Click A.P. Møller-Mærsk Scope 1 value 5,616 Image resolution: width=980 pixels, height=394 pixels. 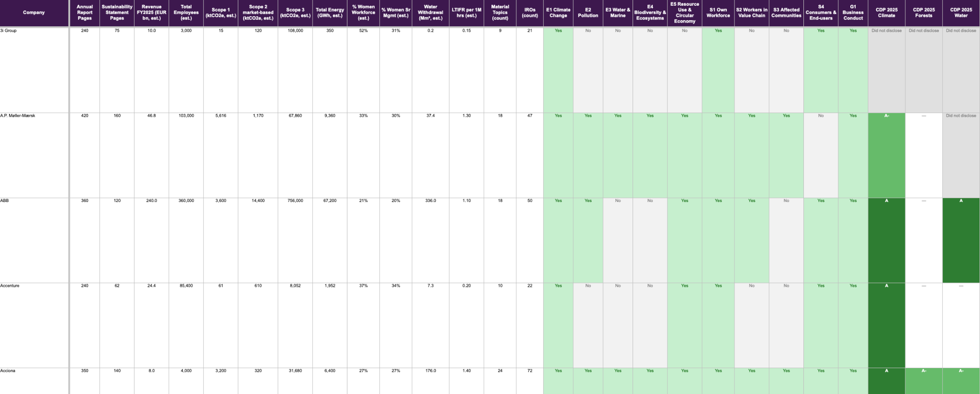(x=221, y=155)
